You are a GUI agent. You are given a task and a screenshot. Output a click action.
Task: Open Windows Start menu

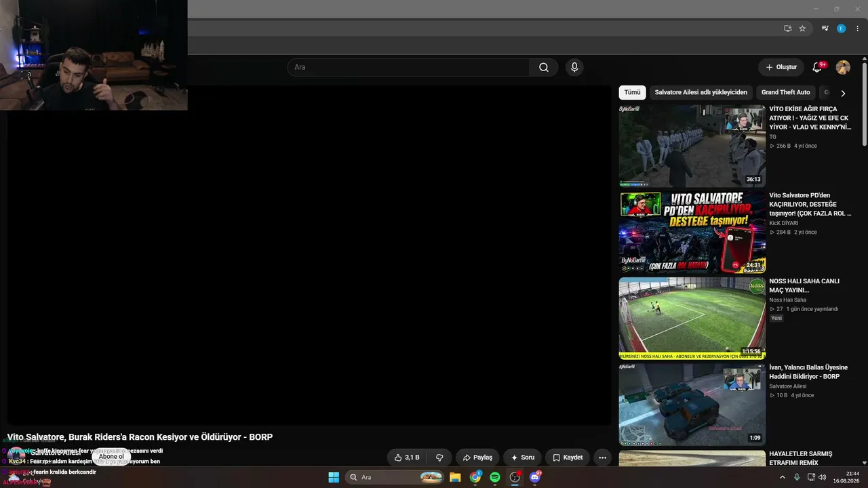(x=334, y=477)
